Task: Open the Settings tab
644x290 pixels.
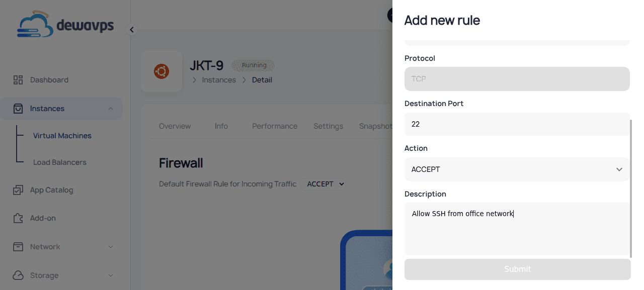Action: coord(328,126)
